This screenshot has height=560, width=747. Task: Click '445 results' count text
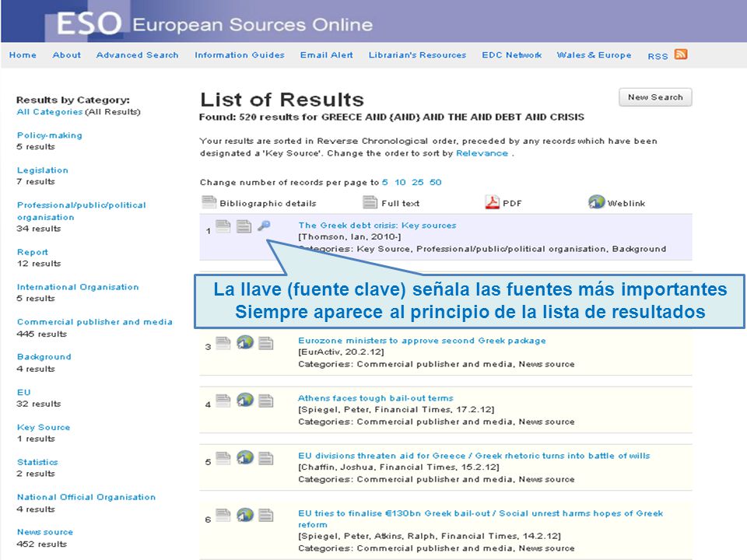tap(41, 334)
